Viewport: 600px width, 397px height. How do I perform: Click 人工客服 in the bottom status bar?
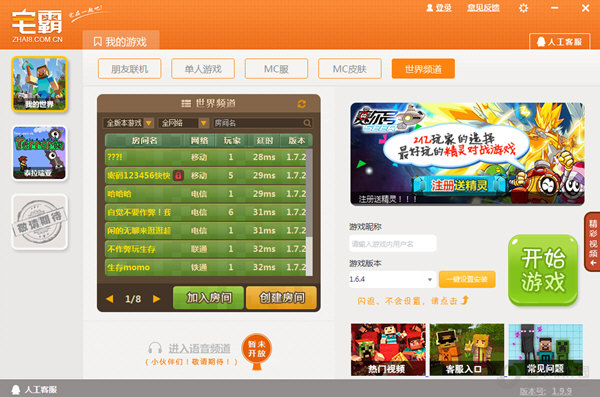pos(34,390)
